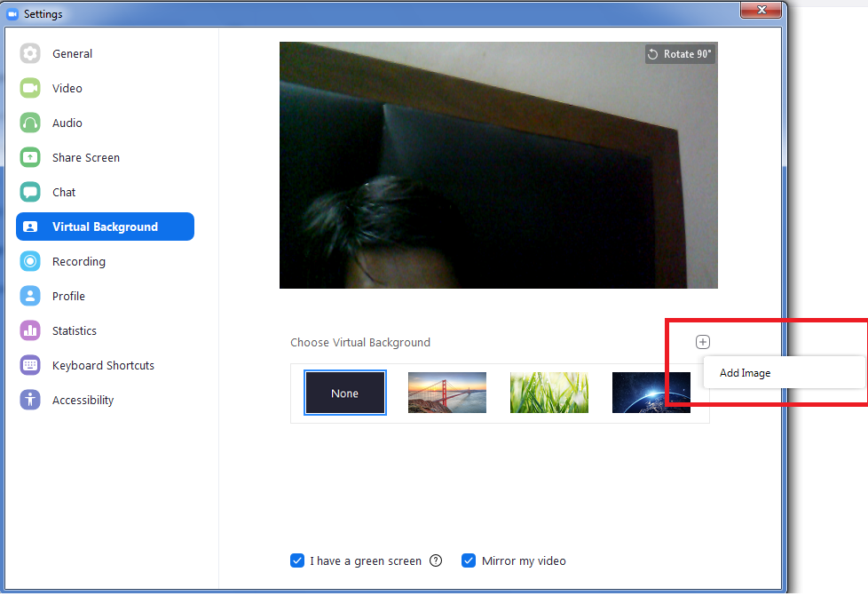Open the Recording settings icon
The width and height of the screenshot is (868, 596).
30,261
